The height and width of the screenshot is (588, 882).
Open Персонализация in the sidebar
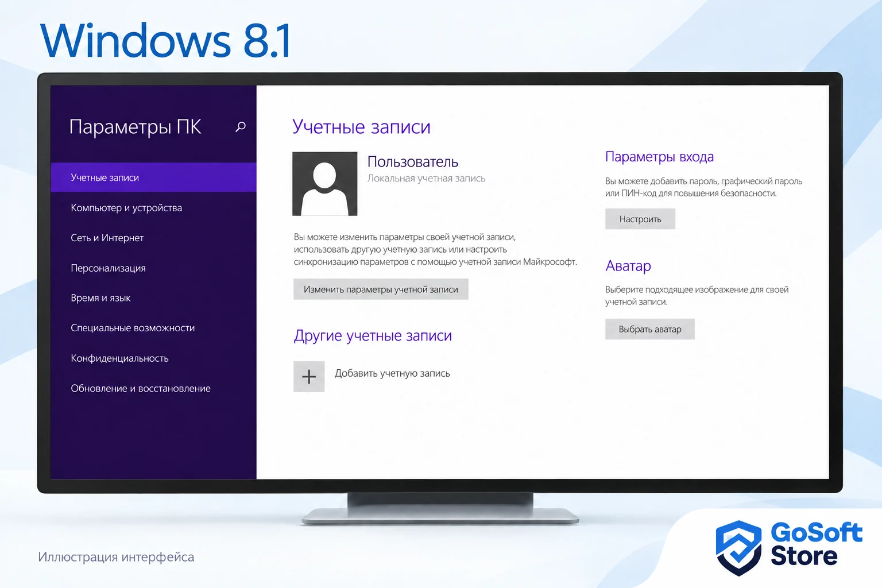pyautogui.click(x=153, y=268)
